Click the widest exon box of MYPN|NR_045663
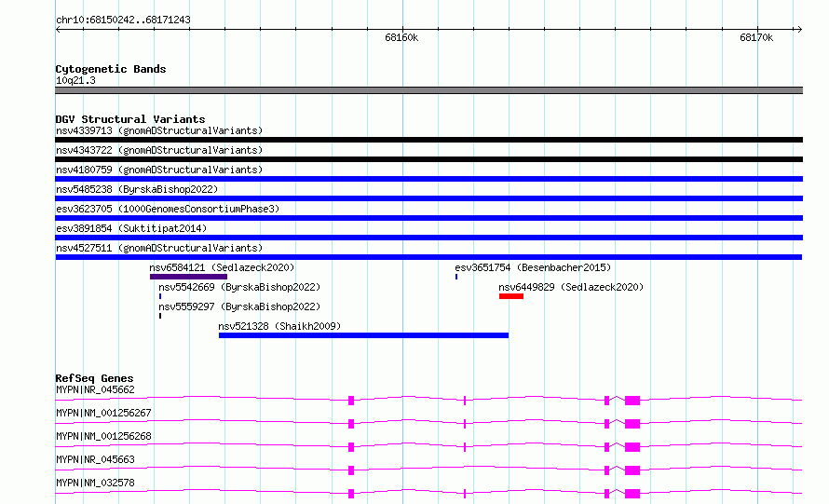Screen dimensions: 829x504 click(x=632, y=470)
